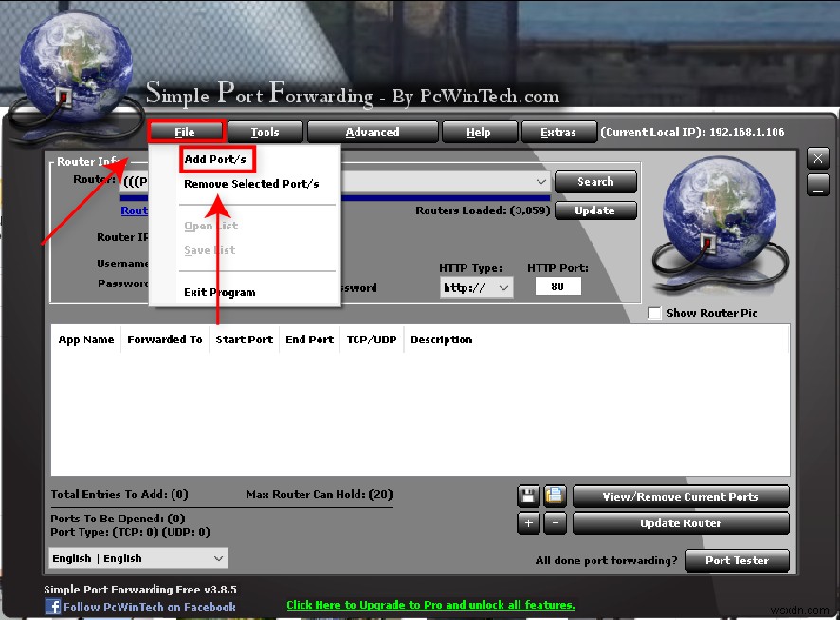Click the HTTP Port input field
The width and height of the screenshot is (840, 620).
(x=557, y=286)
